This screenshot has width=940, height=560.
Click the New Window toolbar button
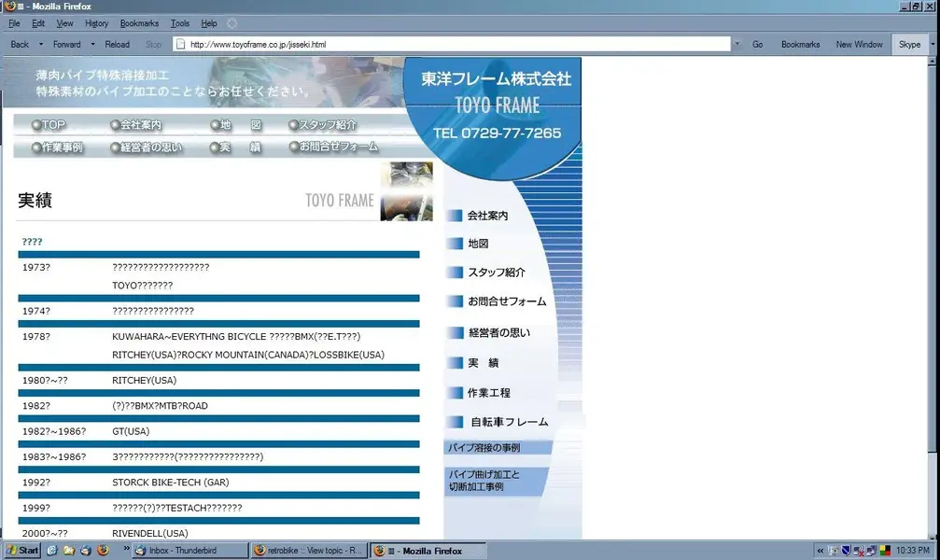coord(859,45)
